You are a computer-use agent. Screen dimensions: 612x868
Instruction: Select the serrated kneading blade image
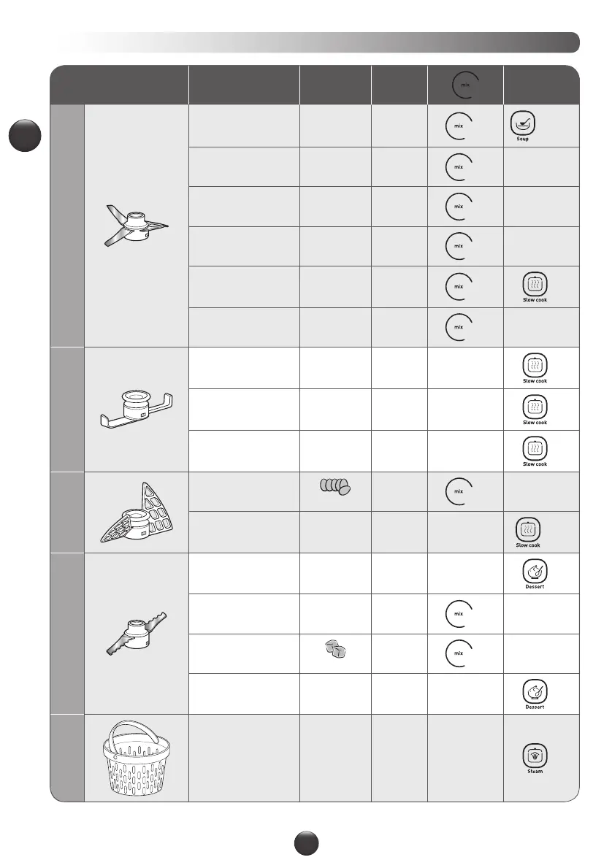pos(137,632)
